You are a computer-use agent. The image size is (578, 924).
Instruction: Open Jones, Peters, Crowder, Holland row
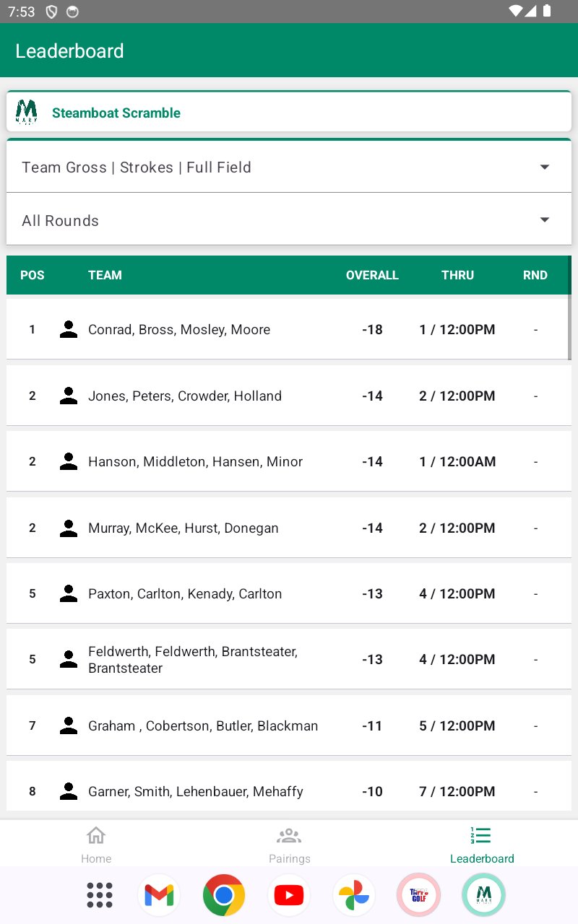(x=289, y=396)
